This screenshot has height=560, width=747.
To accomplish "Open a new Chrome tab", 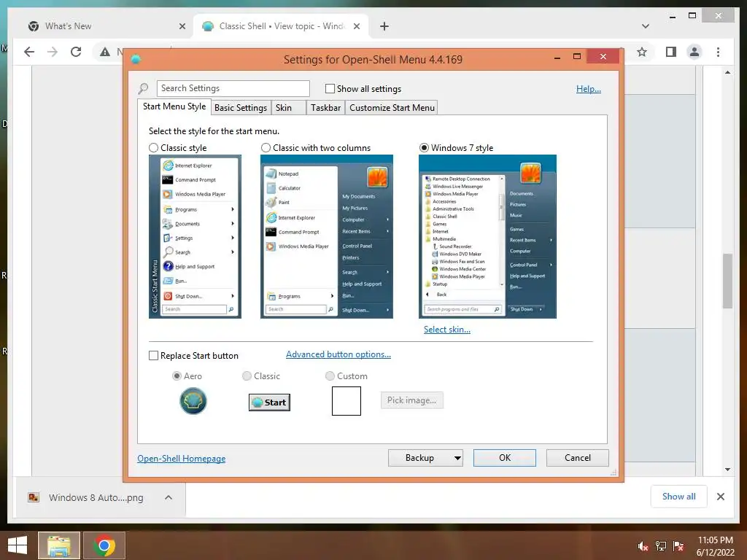I will pyautogui.click(x=384, y=26).
